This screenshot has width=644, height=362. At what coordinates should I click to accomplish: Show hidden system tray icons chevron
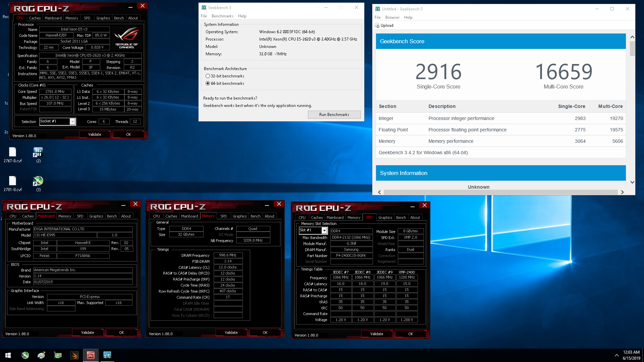pos(616,355)
